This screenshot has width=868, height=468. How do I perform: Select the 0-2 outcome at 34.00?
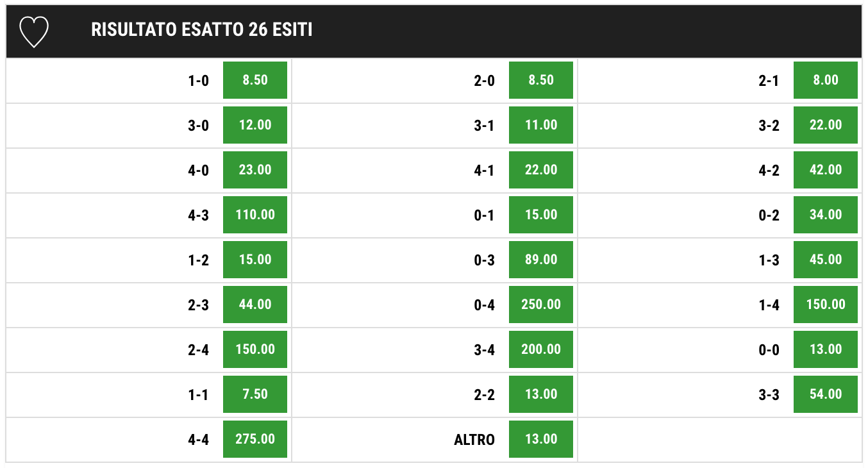[826, 215]
